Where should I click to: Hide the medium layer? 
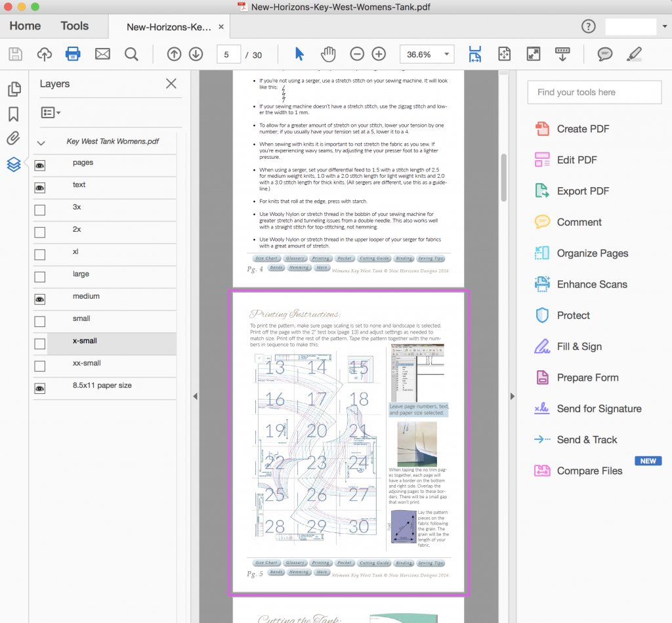pyautogui.click(x=40, y=299)
